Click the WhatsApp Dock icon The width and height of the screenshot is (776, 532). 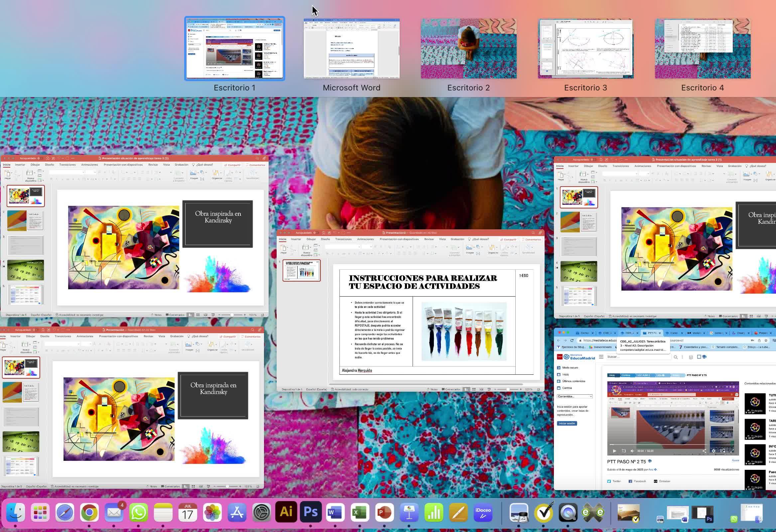click(x=138, y=512)
